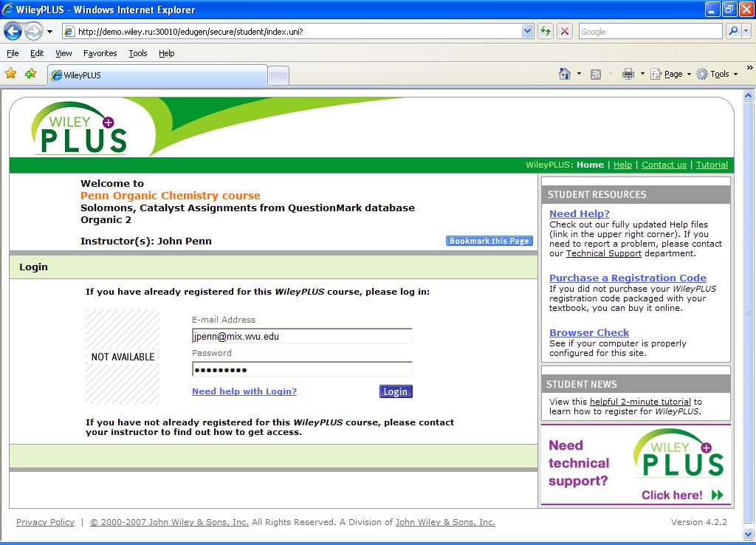The image size is (756, 545).
Task: Open the Tools menu in menu bar
Action: click(138, 53)
